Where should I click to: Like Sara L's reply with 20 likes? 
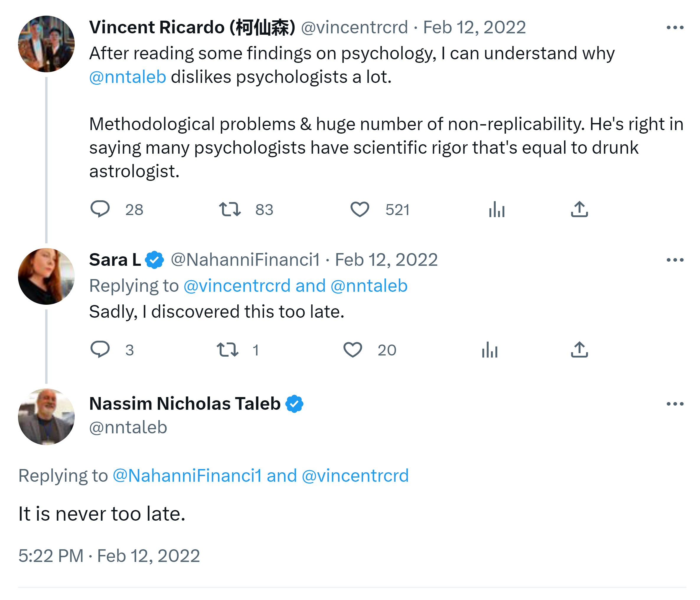(x=353, y=350)
